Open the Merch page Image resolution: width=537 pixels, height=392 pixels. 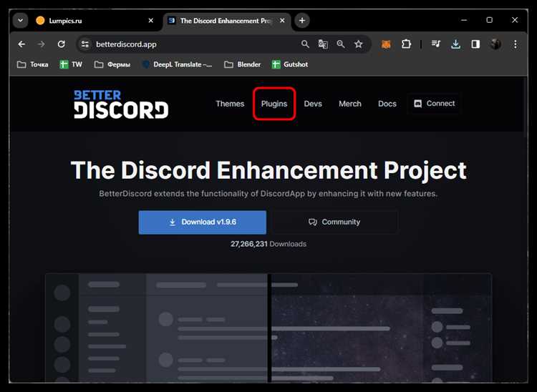coord(350,104)
